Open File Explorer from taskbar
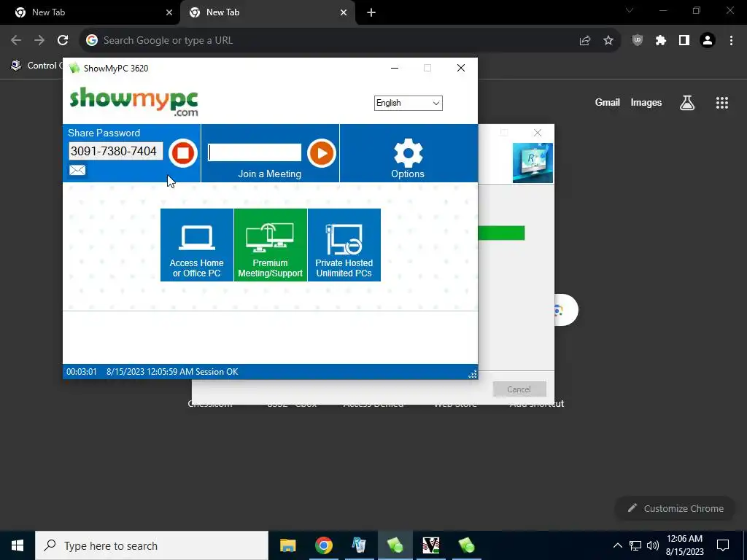 287,545
